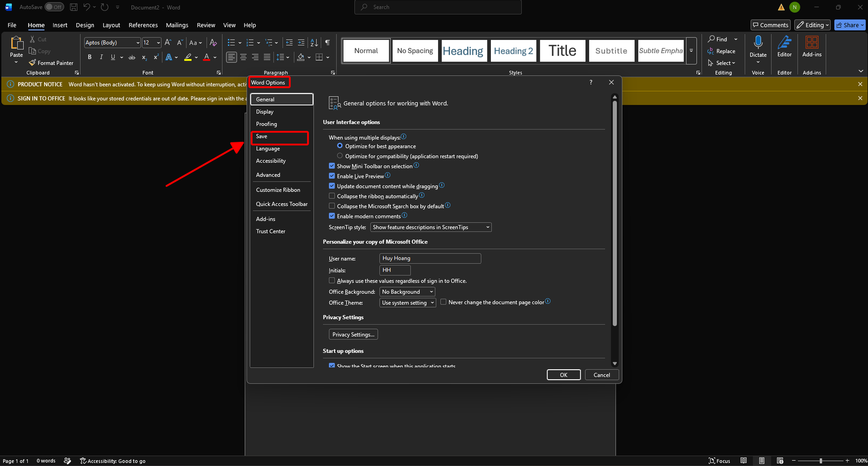
Task: Click the User name text field
Action: [x=430, y=258]
